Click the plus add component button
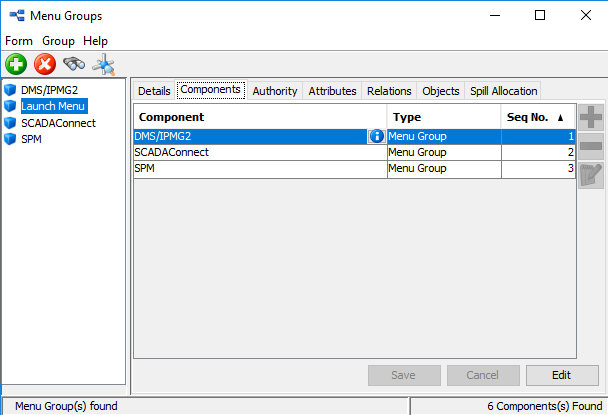 click(x=591, y=117)
